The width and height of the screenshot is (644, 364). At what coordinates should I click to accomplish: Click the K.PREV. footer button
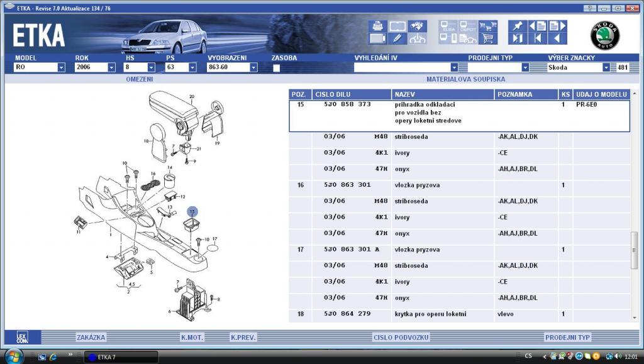click(243, 338)
